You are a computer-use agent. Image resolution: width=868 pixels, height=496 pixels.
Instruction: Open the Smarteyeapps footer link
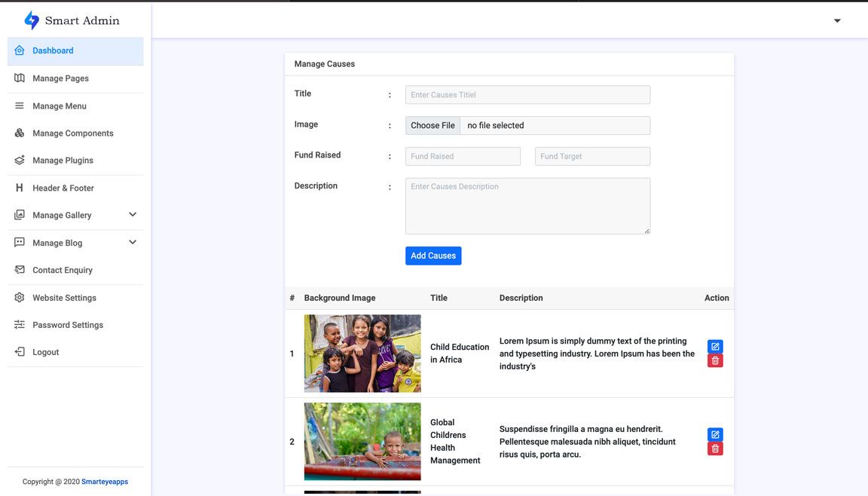(105, 482)
